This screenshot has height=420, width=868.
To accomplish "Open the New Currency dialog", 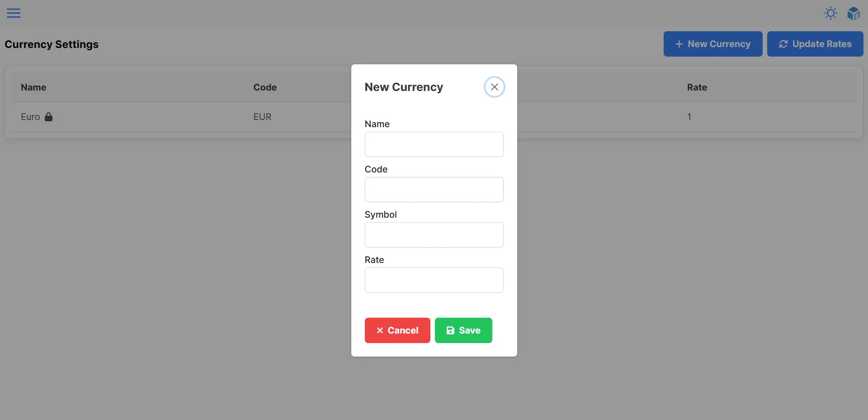I will (712, 44).
